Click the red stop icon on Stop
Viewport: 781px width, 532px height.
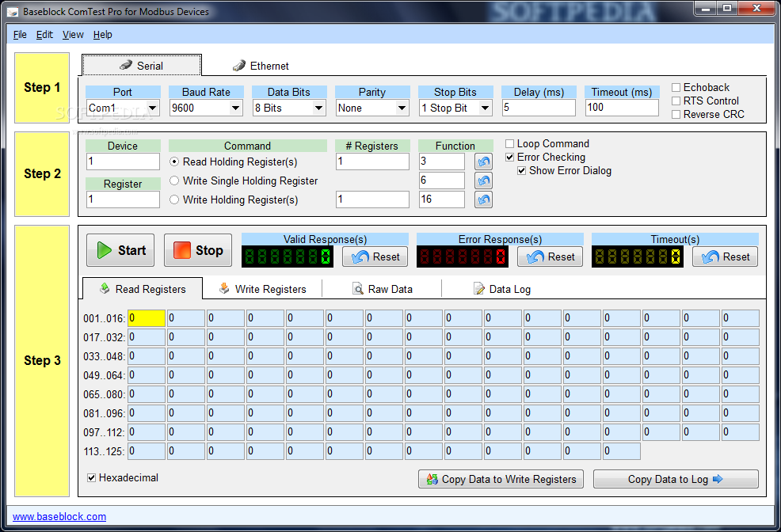click(182, 250)
